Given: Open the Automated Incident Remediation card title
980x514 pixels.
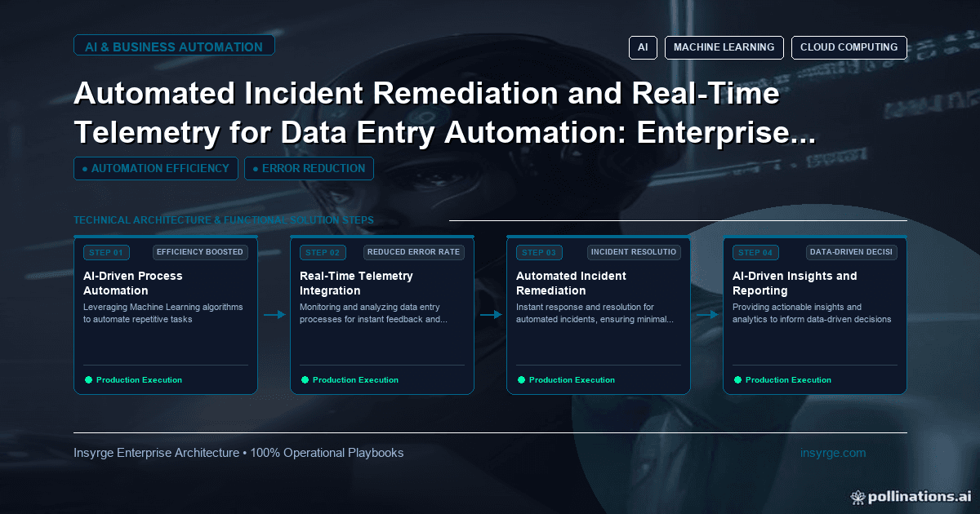Looking at the screenshot, I should [572, 283].
